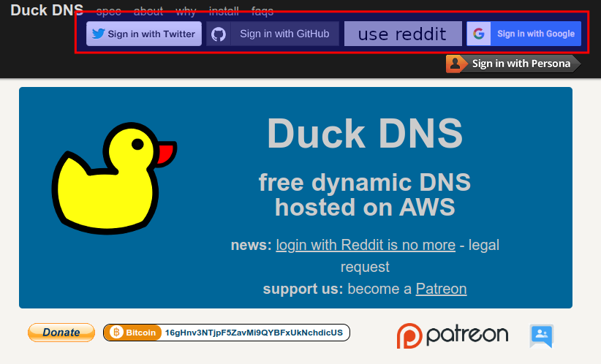Click the GitHub octocat icon

point(219,34)
